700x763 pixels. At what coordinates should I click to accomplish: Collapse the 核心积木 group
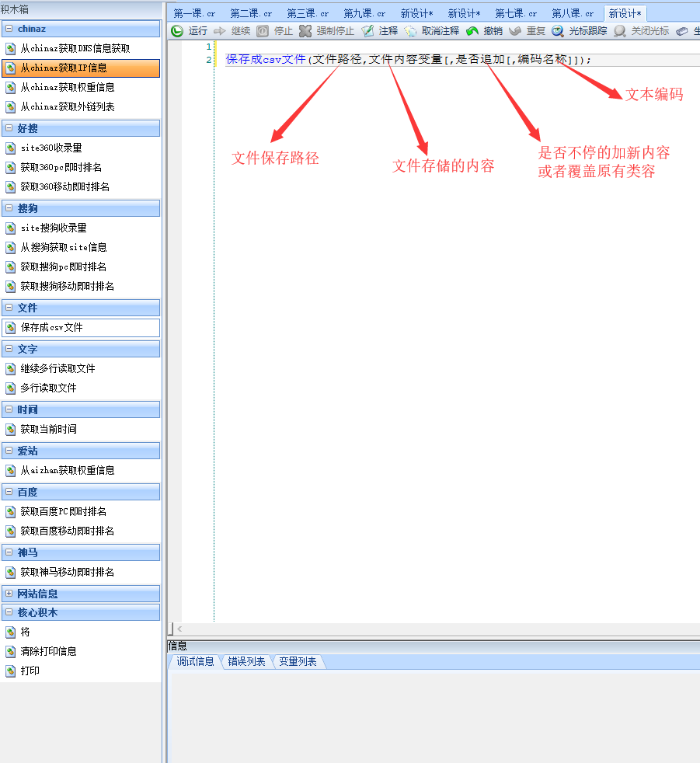coord(9,613)
